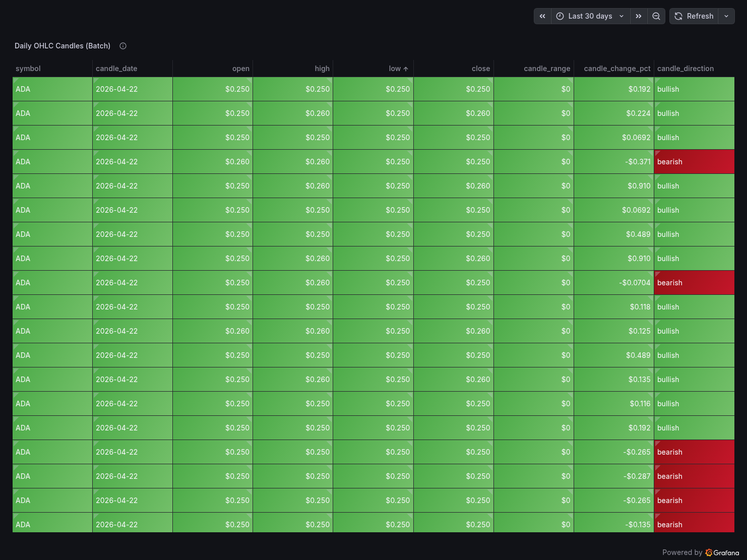Select the -$0.135 change percent cell
The height and width of the screenshot is (560, 747).
point(614,524)
